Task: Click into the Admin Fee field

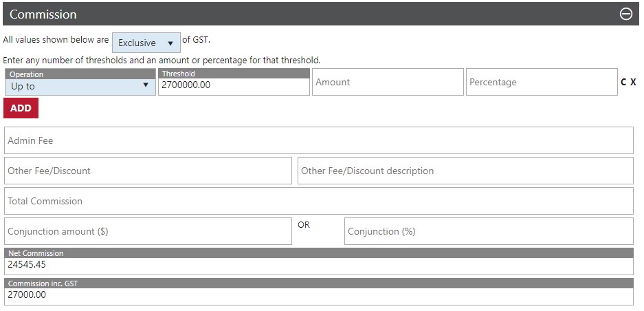Action: pyautogui.click(x=318, y=140)
